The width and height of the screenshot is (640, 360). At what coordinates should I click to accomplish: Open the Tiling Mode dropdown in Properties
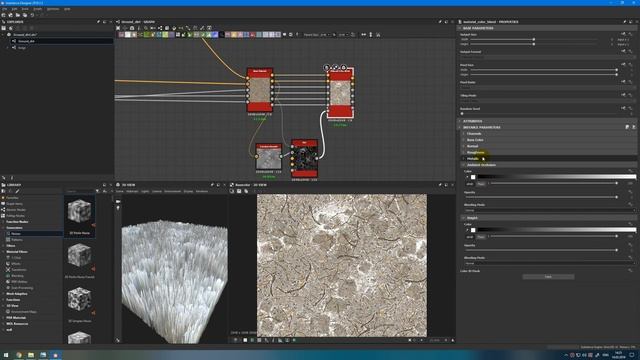tap(547, 100)
